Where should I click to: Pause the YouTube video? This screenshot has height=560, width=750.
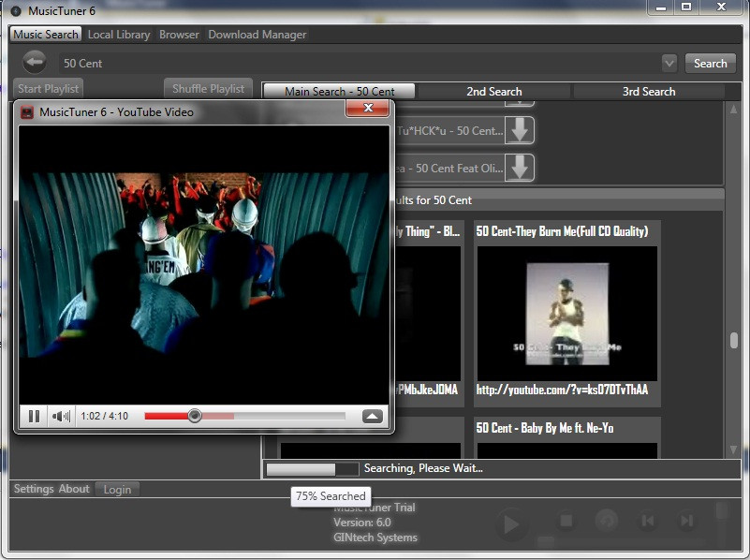click(x=34, y=416)
